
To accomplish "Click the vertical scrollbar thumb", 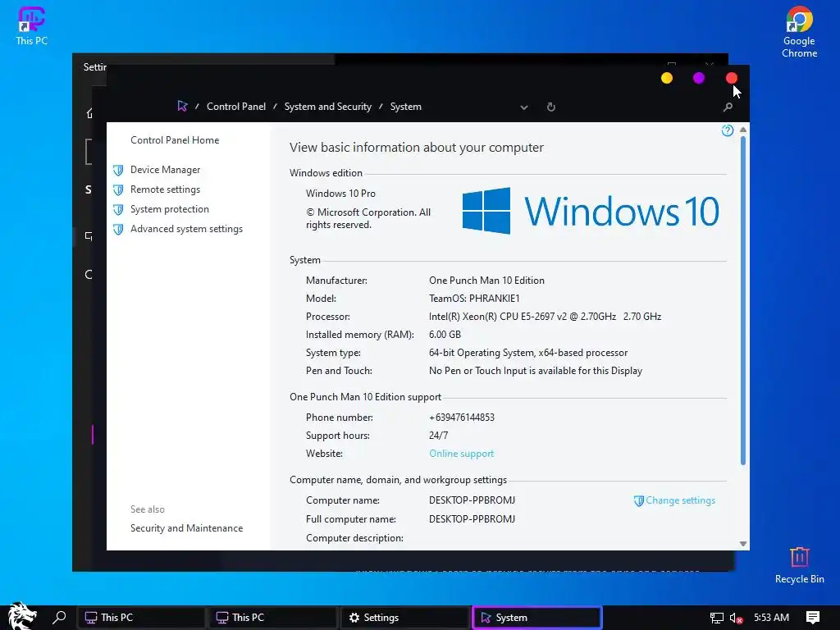I will coord(742,300).
